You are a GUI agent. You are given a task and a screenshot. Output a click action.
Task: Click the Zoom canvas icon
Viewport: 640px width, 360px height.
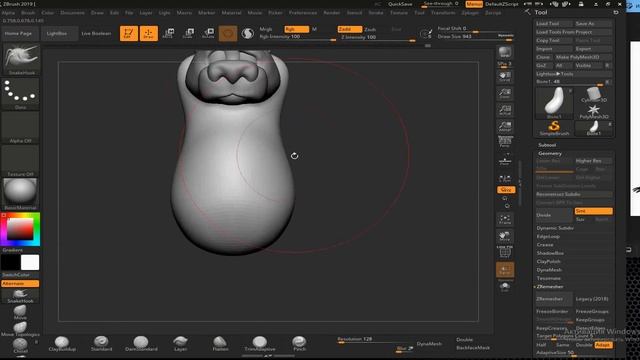505,93
